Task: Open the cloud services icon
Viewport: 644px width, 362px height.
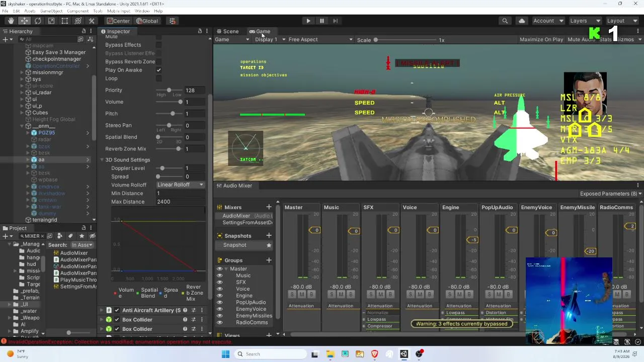Action: (x=522, y=21)
